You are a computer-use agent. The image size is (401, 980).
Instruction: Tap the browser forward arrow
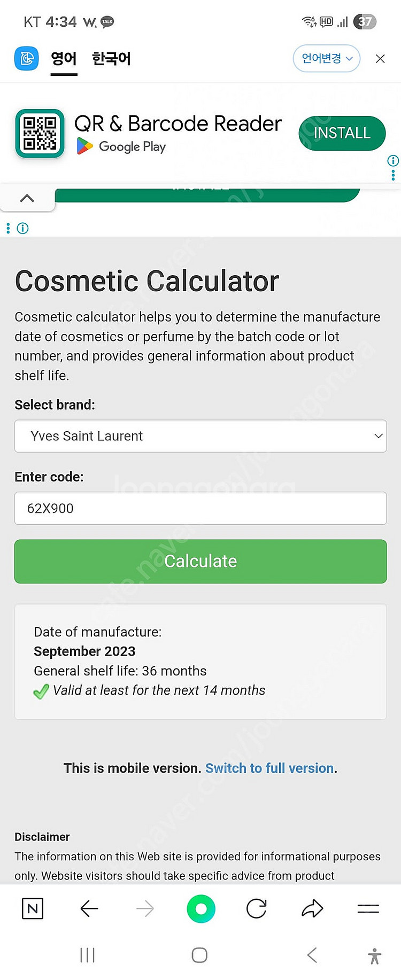(145, 908)
